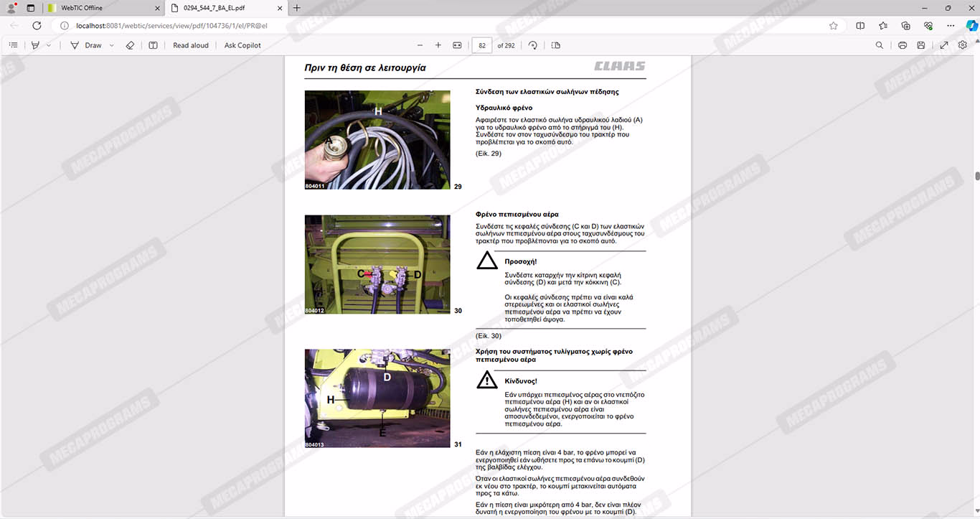Click the page number field showing 82
Image resolution: width=980 pixels, height=519 pixels.
(x=482, y=45)
